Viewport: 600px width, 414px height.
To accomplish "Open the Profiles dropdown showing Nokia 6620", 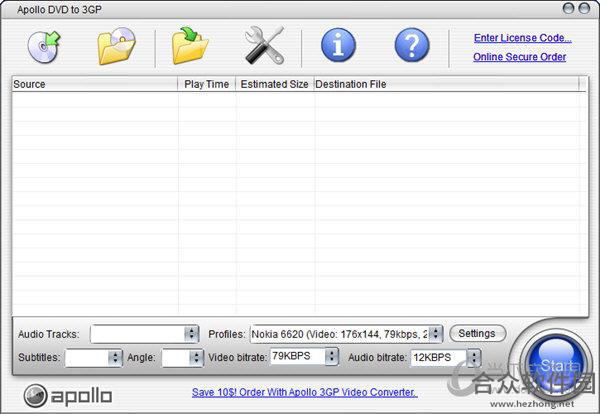I will point(435,334).
